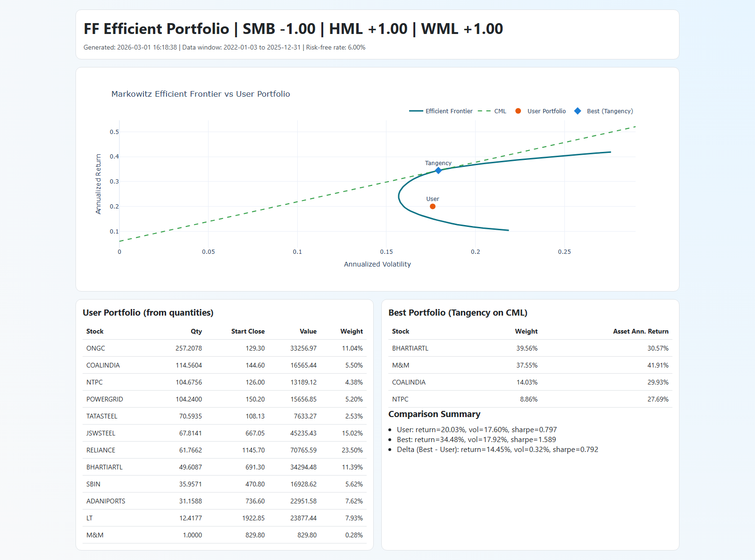The width and height of the screenshot is (755, 560).
Task: Click the 'Tangency' annotation label on the chart
Action: coord(438,163)
